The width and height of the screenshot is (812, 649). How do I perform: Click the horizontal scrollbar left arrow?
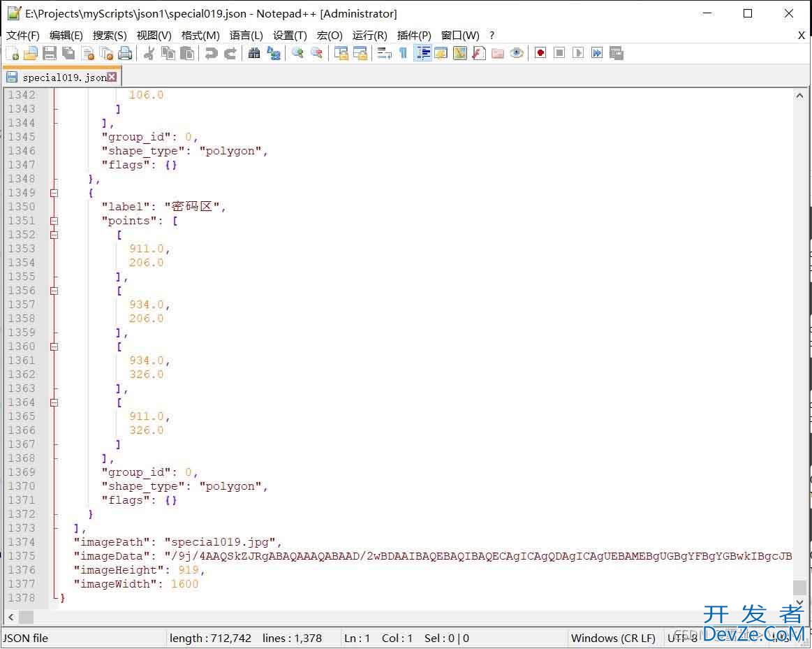pyautogui.click(x=11, y=617)
